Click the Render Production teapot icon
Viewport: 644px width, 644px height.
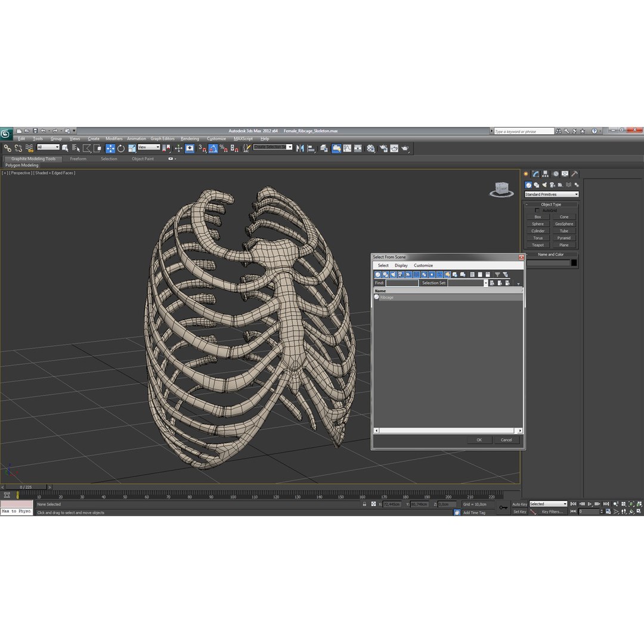(405, 148)
